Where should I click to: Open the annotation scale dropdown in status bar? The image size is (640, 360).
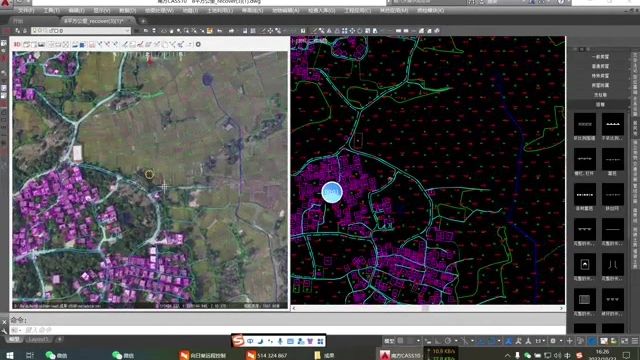coord(540,341)
